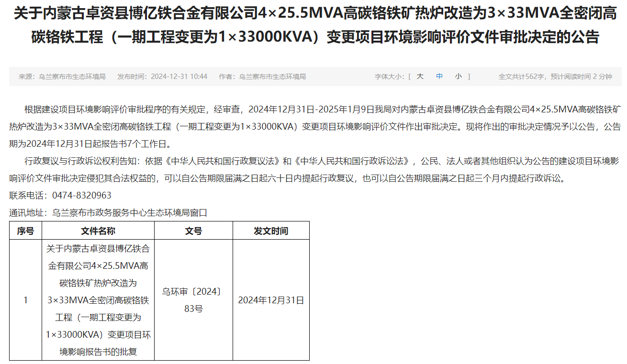Click the 通讯地址 mailing address line
627x364 pixels.
pyautogui.click(x=108, y=213)
